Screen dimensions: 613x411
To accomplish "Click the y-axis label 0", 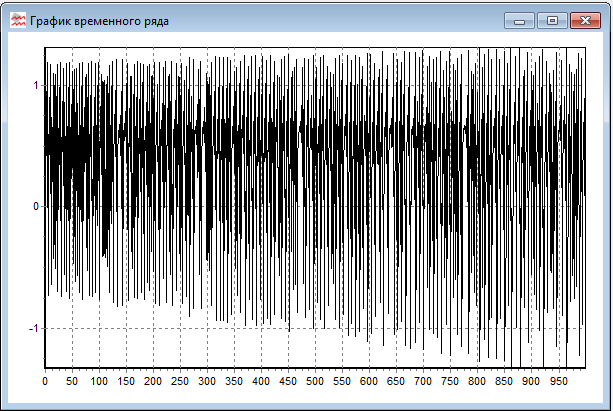I will click(36, 207).
